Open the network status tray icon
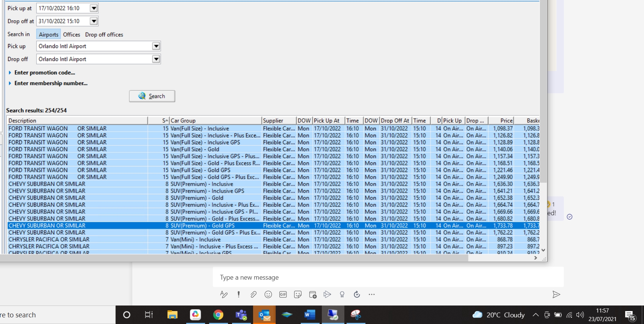 click(x=569, y=315)
